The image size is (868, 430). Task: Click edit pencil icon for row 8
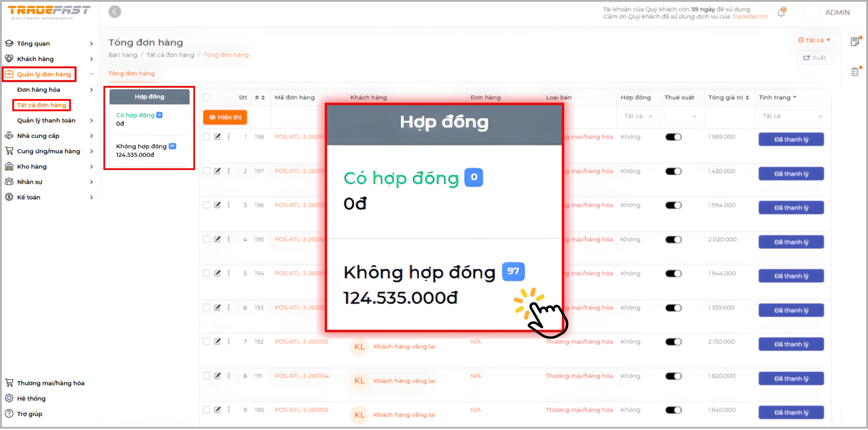(x=217, y=376)
